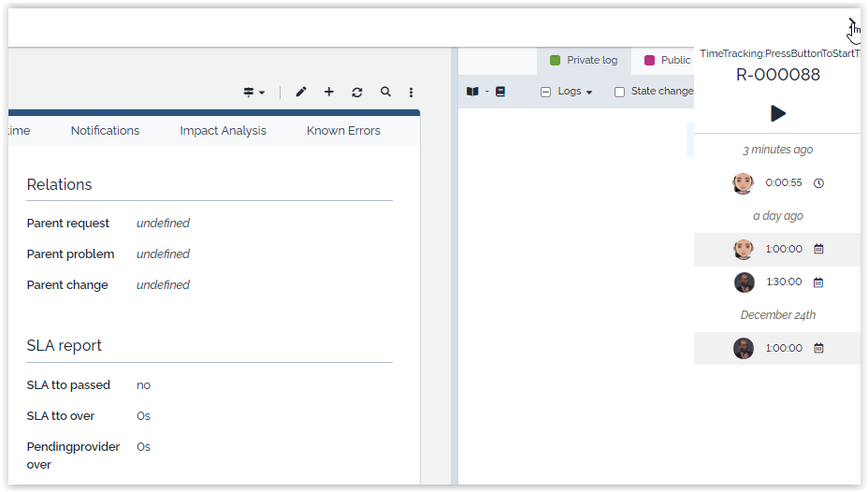868x492 pixels.
Task: Click the refresh arrows icon
Action: point(357,92)
